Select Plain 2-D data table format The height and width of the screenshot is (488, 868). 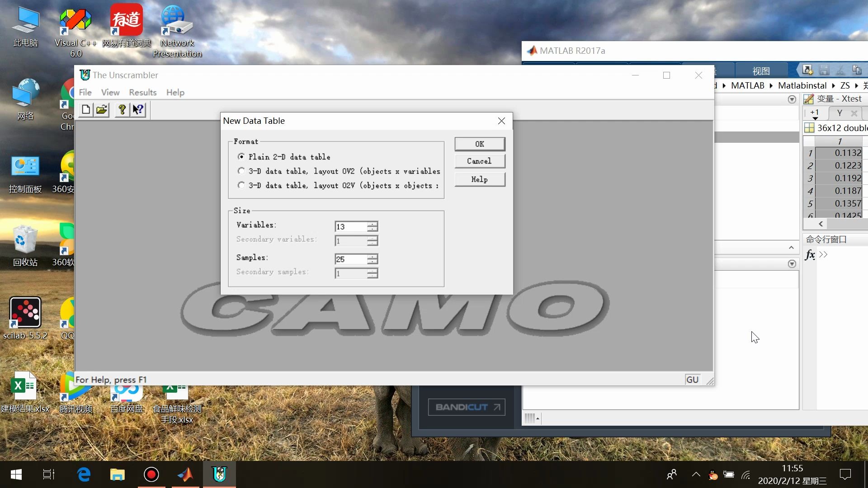(x=241, y=157)
